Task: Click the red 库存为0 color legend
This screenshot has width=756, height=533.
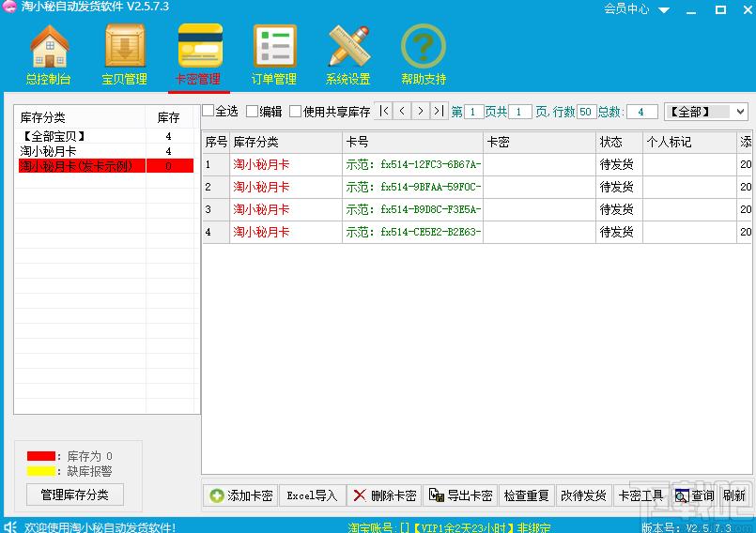Action: click(41, 456)
